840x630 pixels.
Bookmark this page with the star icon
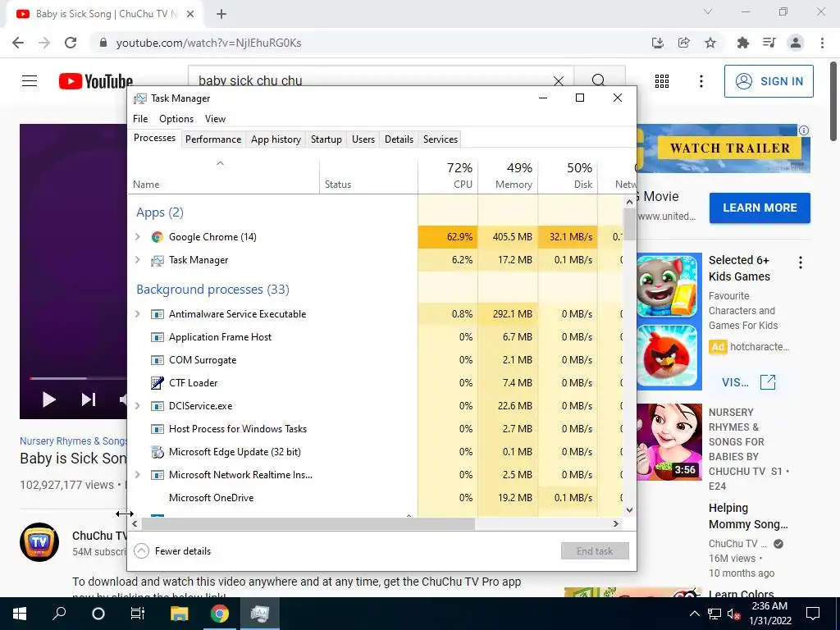710,43
